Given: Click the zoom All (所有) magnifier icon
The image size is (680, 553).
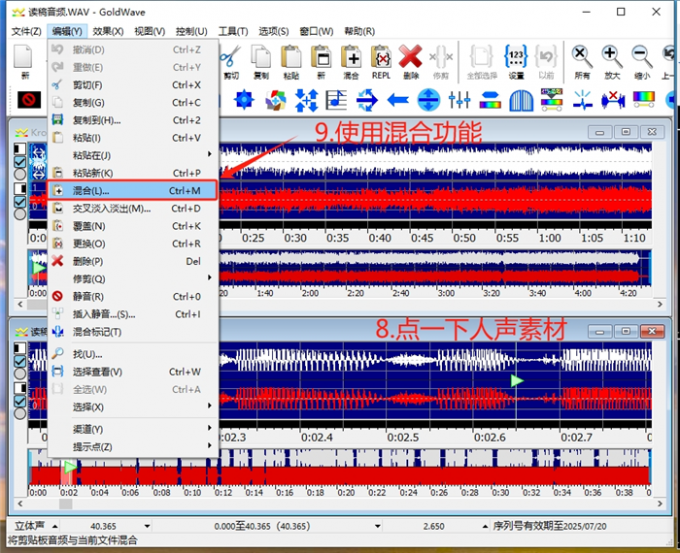Looking at the screenshot, I should 582,56.
